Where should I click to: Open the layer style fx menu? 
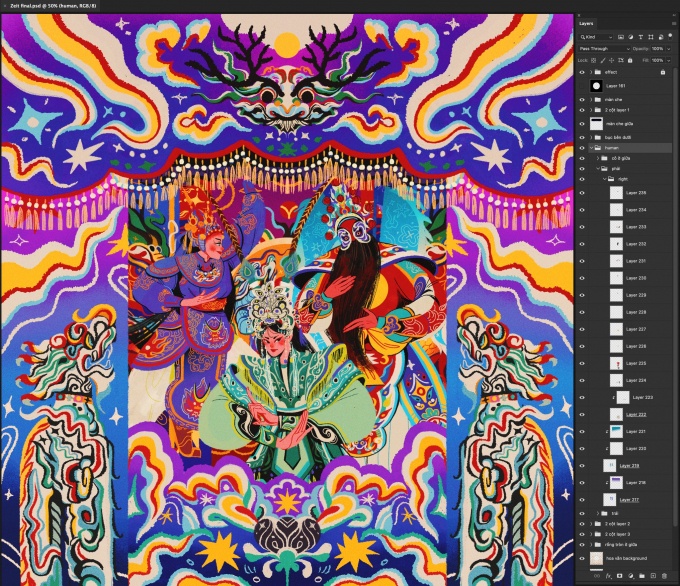coord(608,576)
